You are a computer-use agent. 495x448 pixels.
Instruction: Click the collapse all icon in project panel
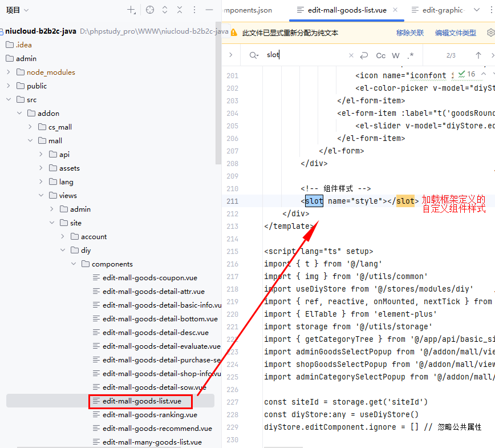click(180, 10)
